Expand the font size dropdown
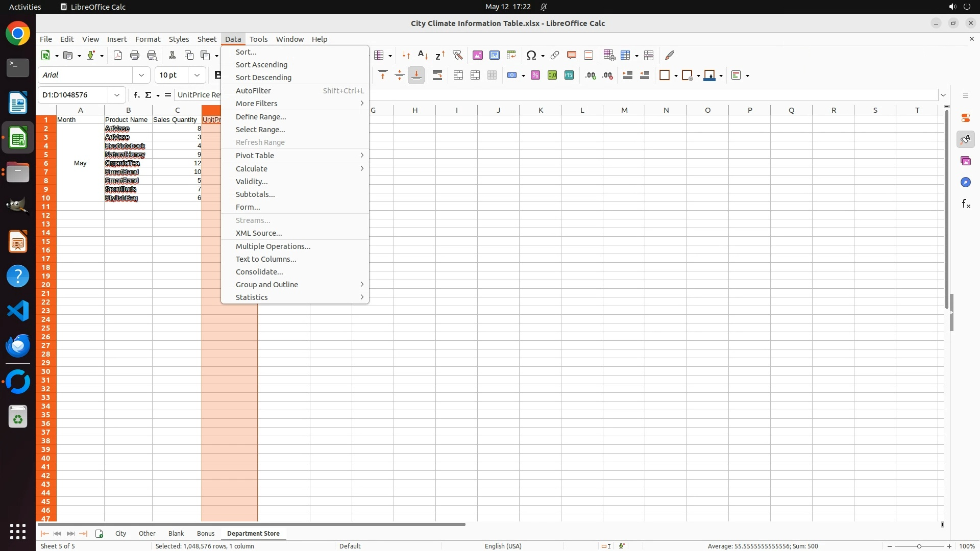The height and width of the screenshot is (551, 980). pos(197,75)
